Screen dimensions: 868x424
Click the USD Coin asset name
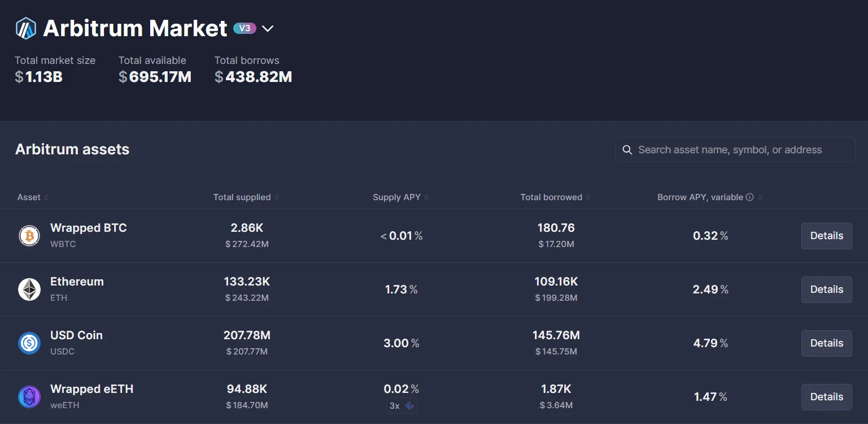pyautogui.click(x=77, y=335)
